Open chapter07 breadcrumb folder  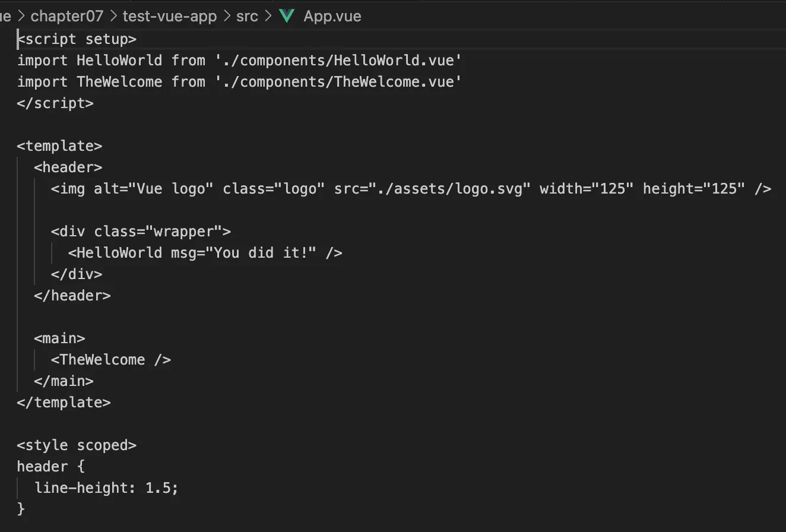click(66, 16)
